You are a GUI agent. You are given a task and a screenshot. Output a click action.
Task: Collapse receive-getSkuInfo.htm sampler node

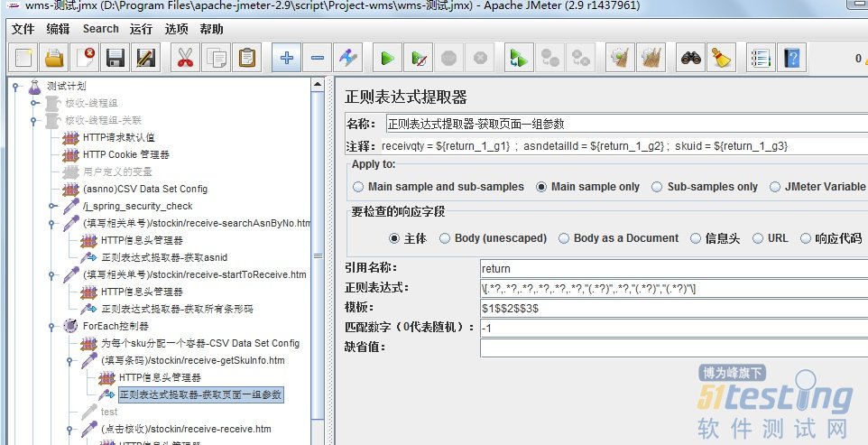[x=69, y=361]
